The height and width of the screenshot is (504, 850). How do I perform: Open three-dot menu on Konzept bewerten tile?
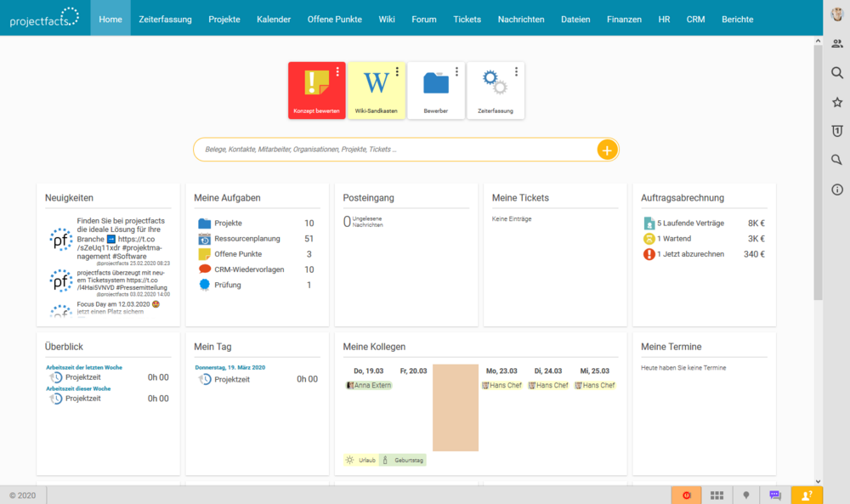(337, 72)
